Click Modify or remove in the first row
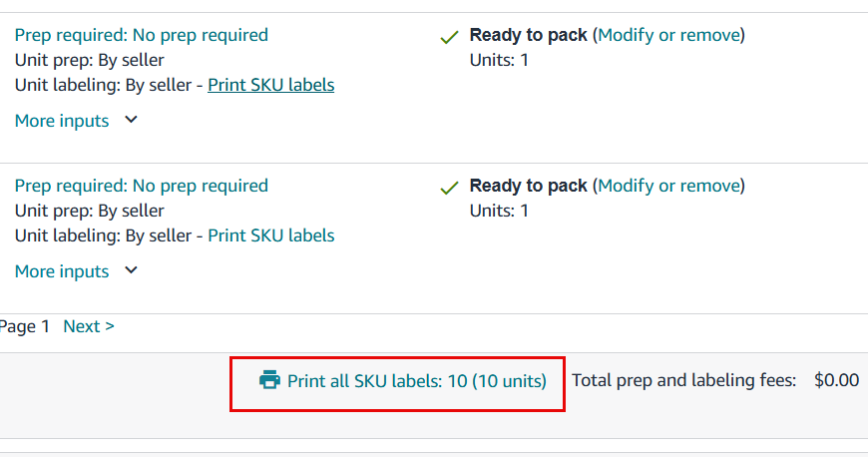 668,35
